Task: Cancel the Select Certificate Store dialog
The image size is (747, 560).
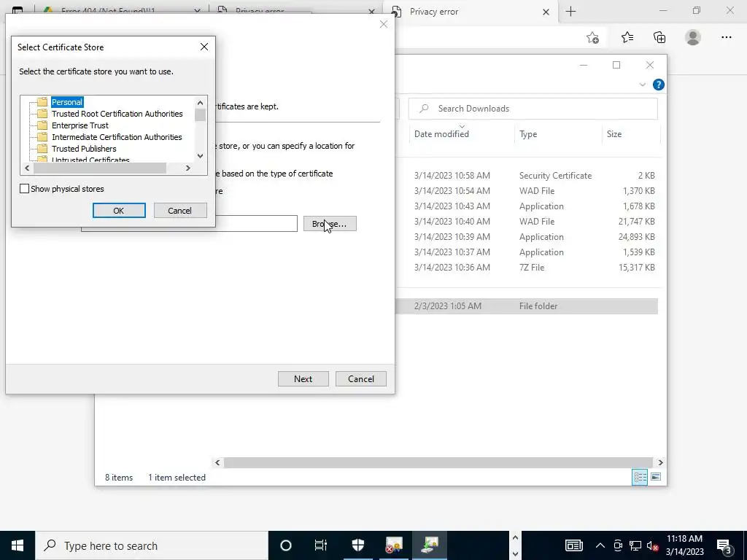Action: click(179, 211)
